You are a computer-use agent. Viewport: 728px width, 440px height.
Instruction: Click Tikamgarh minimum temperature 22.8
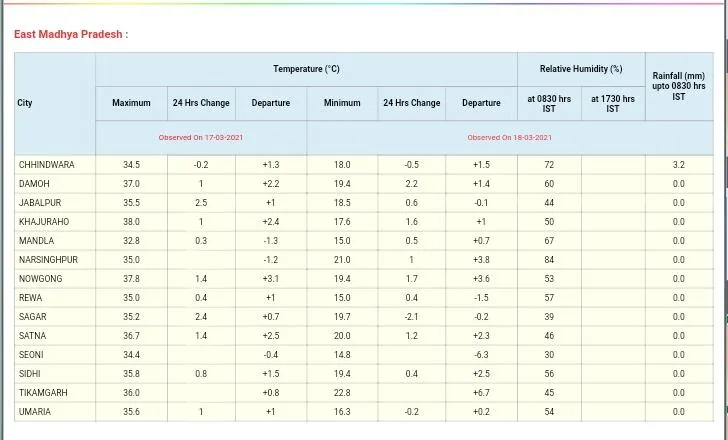[342, 393]
